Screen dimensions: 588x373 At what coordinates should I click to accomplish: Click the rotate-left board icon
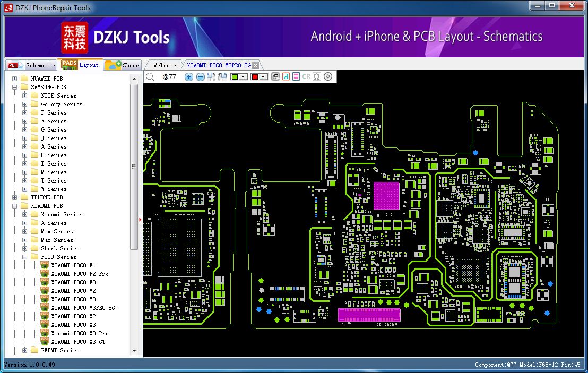[222, 77]
